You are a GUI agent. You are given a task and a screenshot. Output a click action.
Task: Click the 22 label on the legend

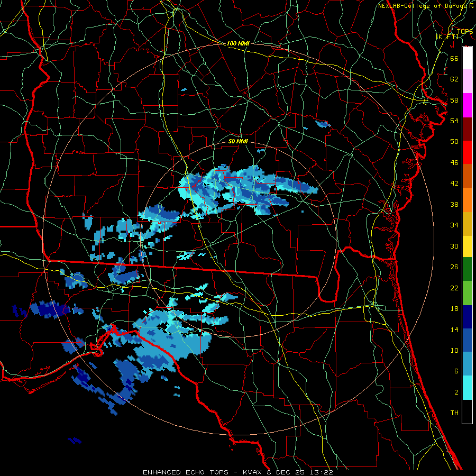click(x=454, y=288)
